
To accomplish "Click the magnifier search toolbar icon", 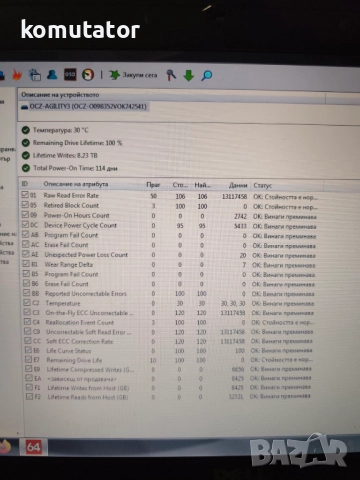I will point(206,76).
